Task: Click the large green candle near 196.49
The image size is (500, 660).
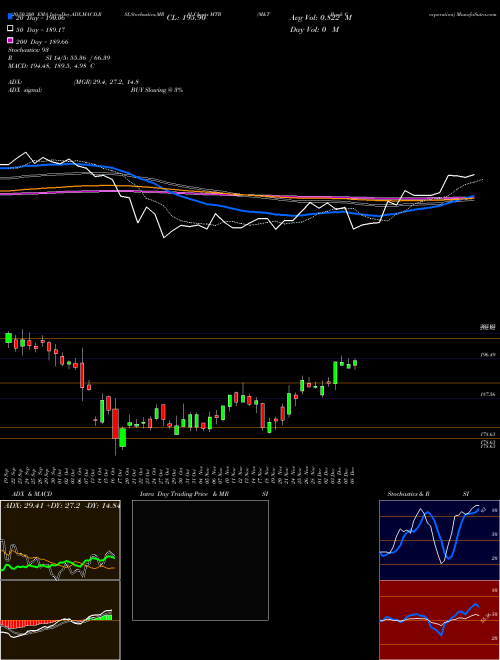Action: (335, 373)
